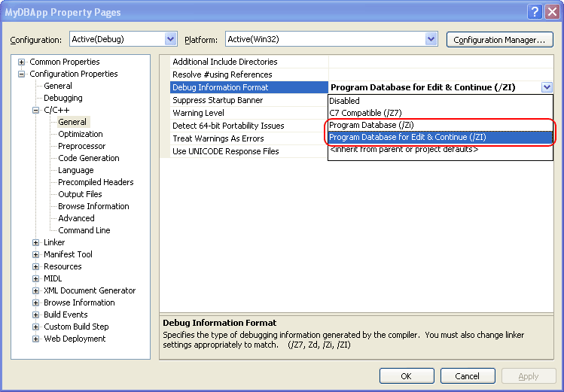Open the Platform dropdown
The height and width of the screenshot is (392, 564).
tap(431, 39)
